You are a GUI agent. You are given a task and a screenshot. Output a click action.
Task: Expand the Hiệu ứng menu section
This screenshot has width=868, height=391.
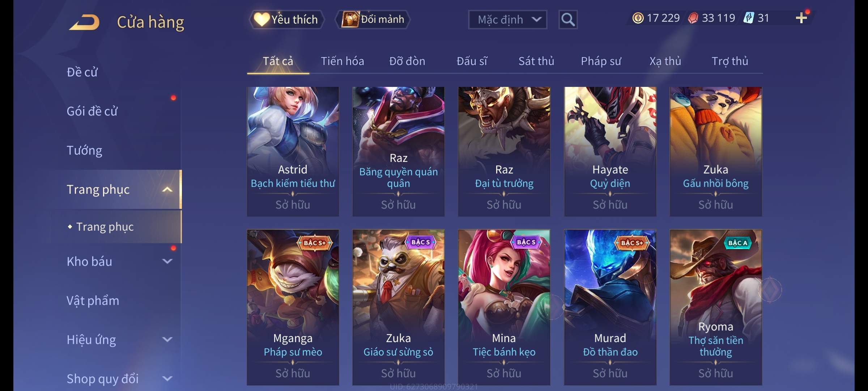pyautogui.click(x=119, y=340)
